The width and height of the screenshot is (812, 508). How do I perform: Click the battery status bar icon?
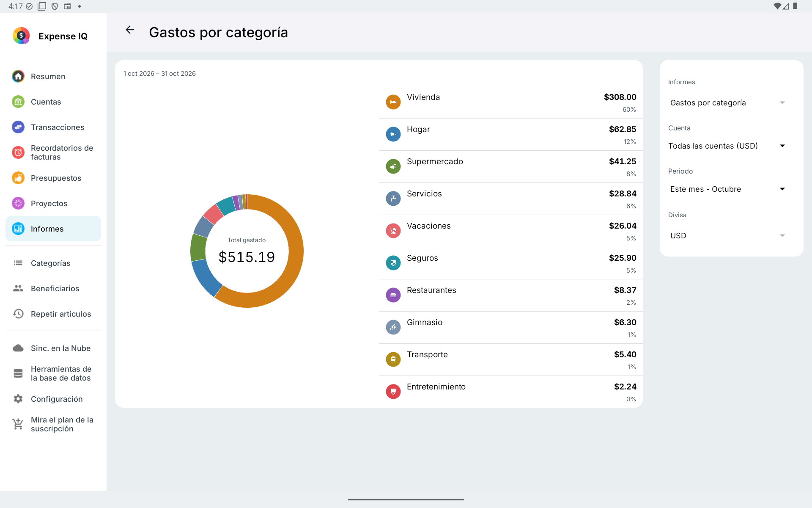[x=795, y=6]
